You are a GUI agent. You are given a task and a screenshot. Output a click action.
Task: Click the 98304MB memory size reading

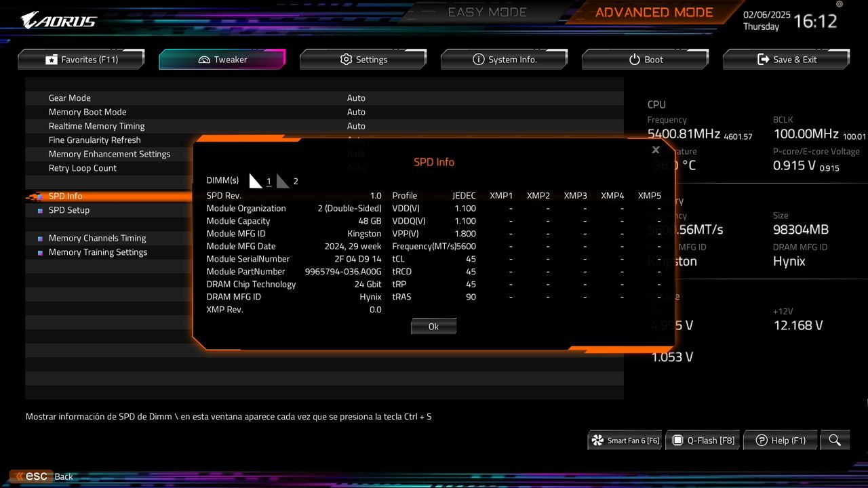point(801,230)
